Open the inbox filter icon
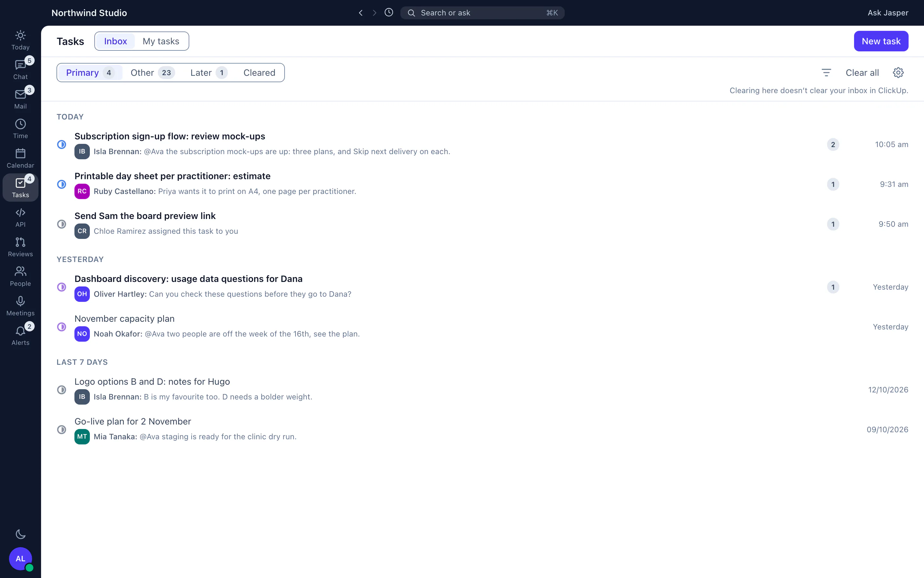924x578 pixels. pos(826,73)
